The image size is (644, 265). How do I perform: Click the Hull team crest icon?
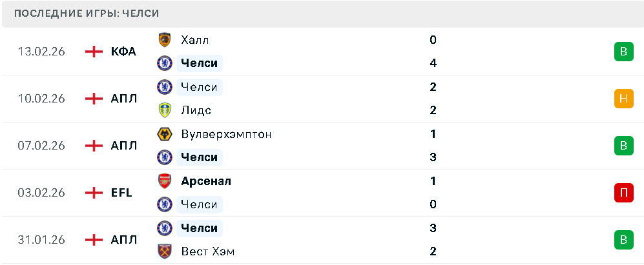(x=165, y=40)
